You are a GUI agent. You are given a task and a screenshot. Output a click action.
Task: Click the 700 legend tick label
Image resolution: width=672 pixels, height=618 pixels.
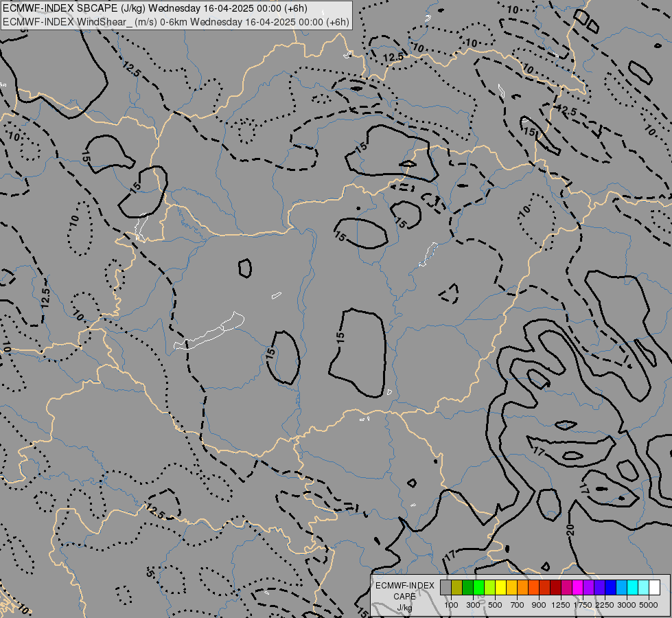pos(518,605)
